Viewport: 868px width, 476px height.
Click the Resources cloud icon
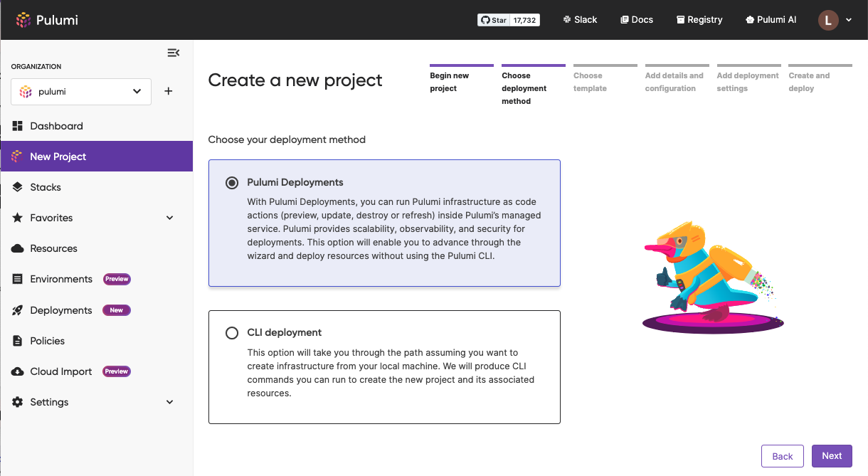coord(18,248)
